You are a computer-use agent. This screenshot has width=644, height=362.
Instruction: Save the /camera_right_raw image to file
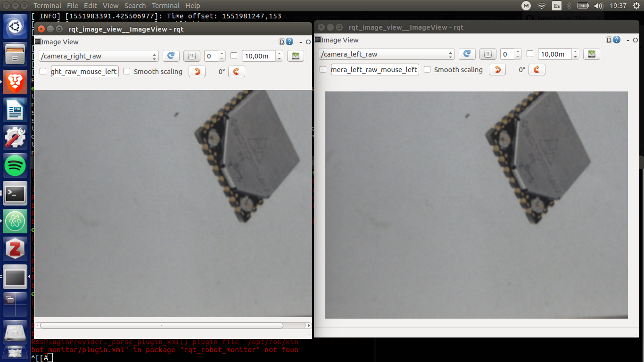(296, 56)
